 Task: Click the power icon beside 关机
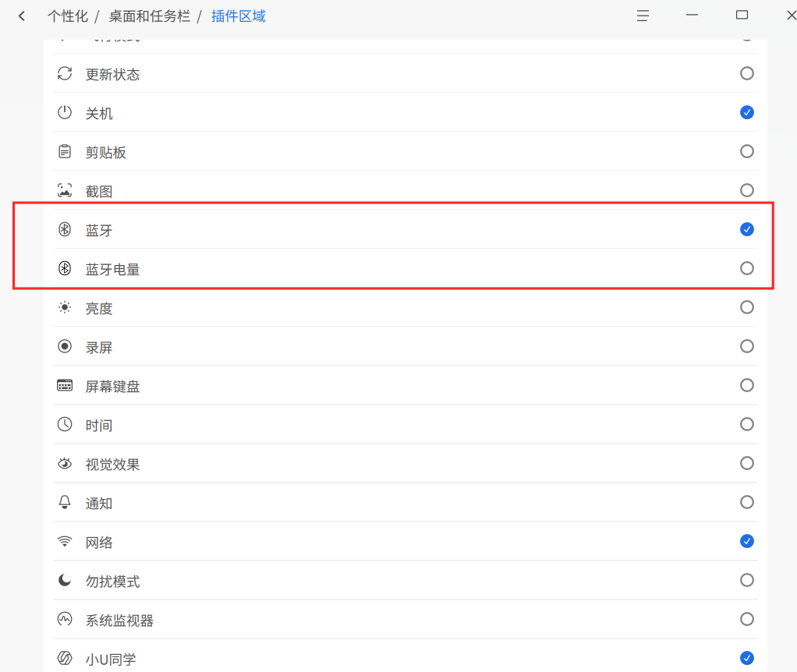click(65, 112)
